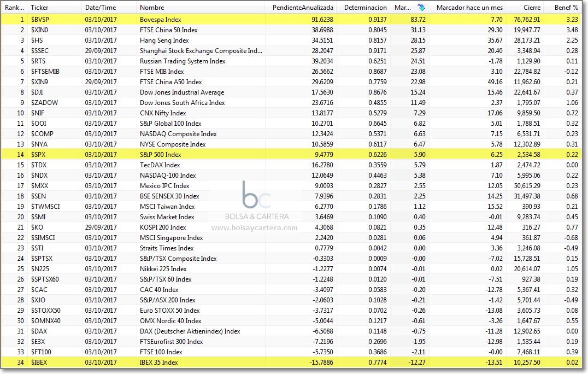This screenshot has width=588, height=374.
Task: Click the sort arrow icon in the Mar... column header
Action: click(x=421, y=7)
